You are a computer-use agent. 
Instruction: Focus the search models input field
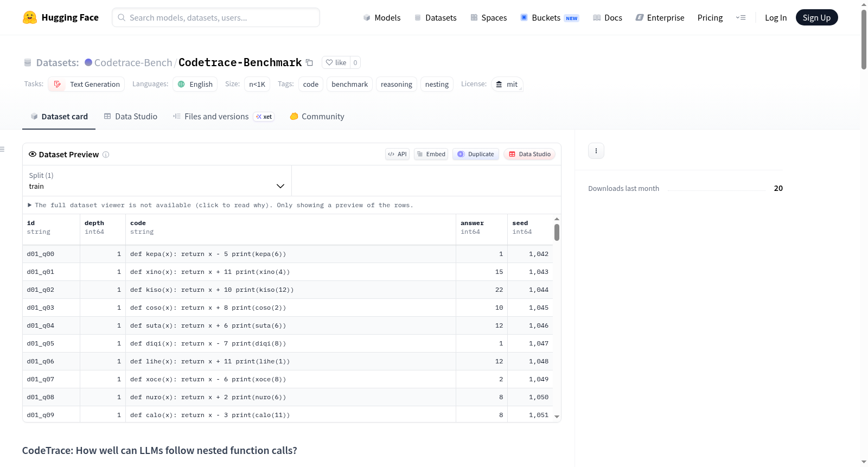216,17
